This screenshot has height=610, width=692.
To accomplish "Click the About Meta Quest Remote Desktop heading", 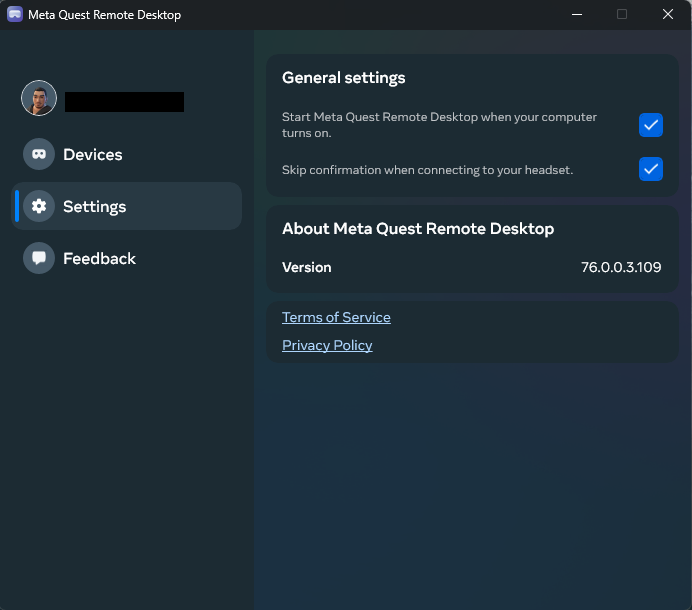I will (418, 229).
